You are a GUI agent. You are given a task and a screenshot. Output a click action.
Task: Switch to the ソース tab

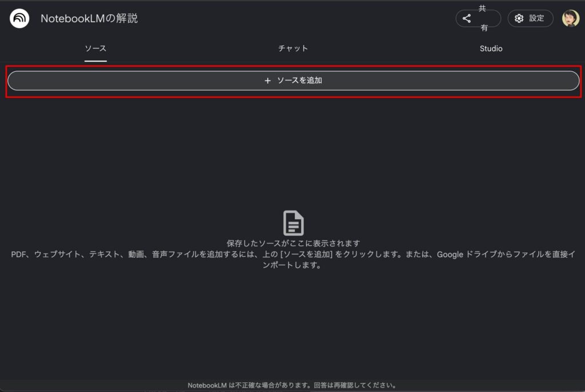[x=95, y=49]
